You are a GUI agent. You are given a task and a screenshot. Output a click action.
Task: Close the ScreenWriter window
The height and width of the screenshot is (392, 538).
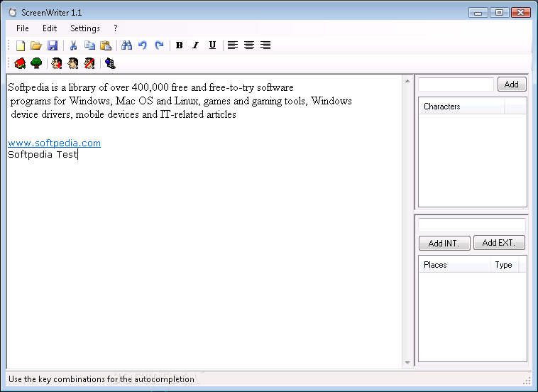pyautogui.click(x=521, y=13)
